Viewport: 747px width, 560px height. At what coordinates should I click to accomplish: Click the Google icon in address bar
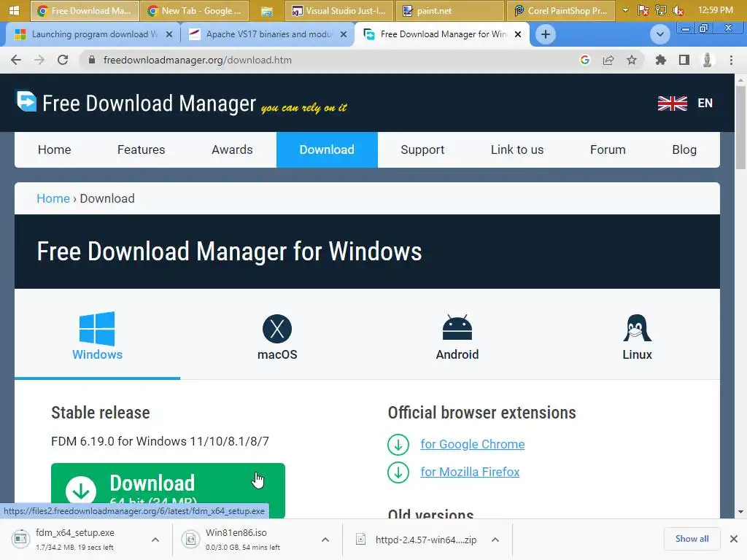(x=584, y=60)
